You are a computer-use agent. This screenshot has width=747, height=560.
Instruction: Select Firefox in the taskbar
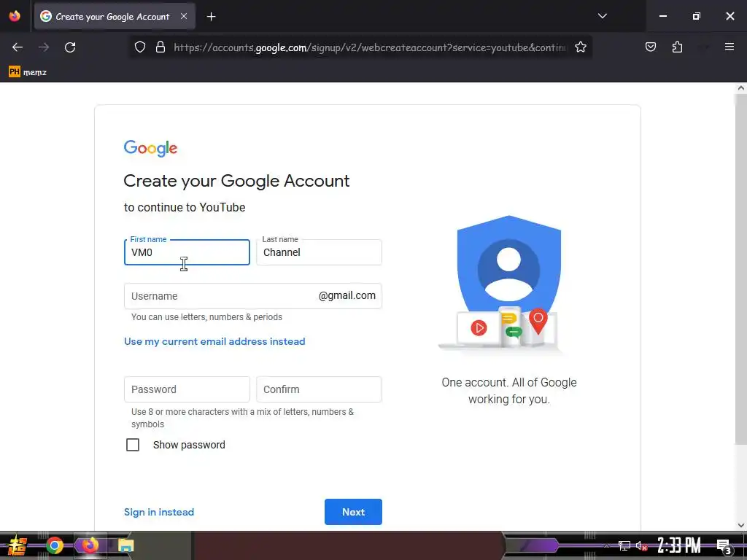[x=90, y=545]
